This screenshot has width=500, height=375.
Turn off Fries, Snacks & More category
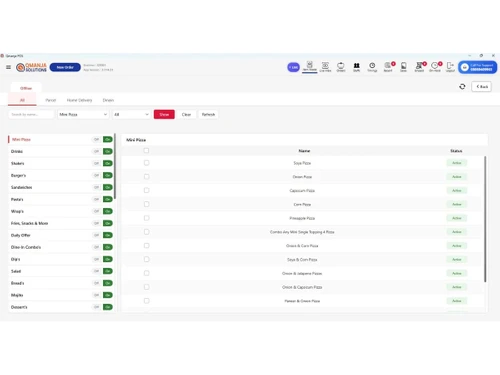(x=96, y=223)
